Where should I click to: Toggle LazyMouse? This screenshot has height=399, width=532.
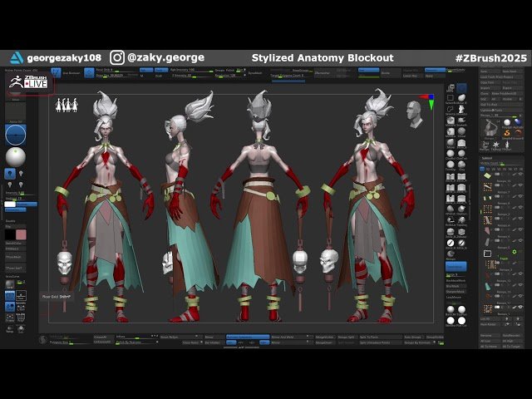pos(455,298)
